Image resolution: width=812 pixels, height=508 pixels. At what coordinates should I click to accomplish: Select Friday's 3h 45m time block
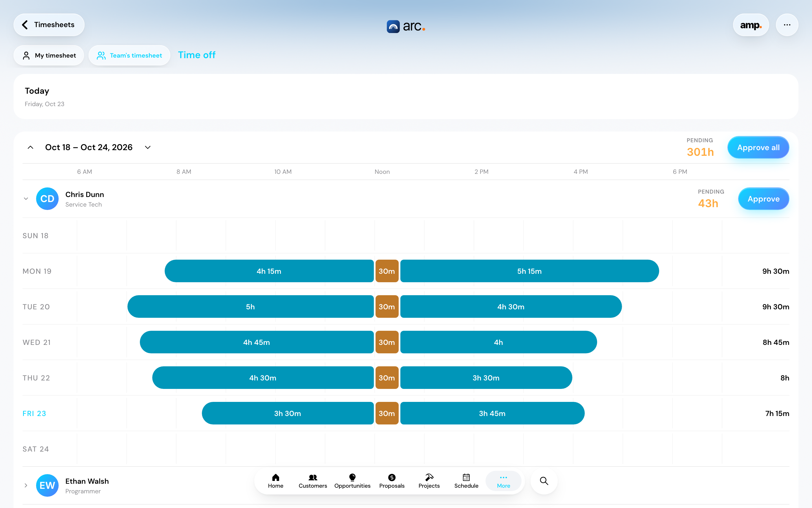coord(492,413)
